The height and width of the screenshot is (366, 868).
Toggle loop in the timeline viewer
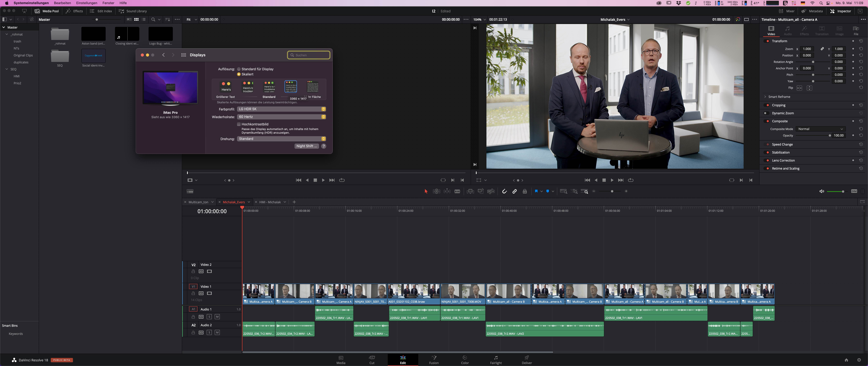pos(631,180)
